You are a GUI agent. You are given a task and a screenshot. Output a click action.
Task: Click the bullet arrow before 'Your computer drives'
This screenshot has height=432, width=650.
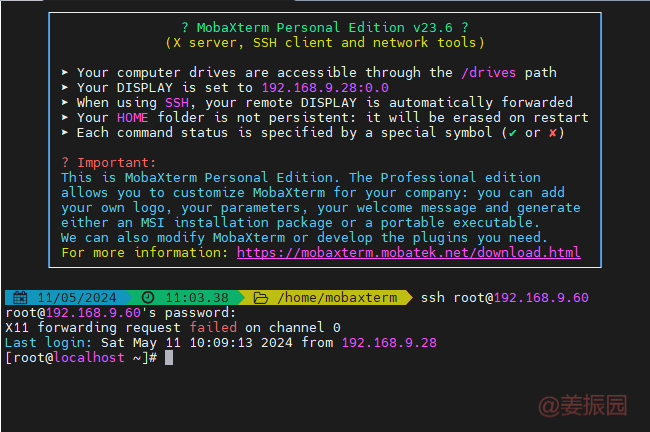click(x=65, y=72)
